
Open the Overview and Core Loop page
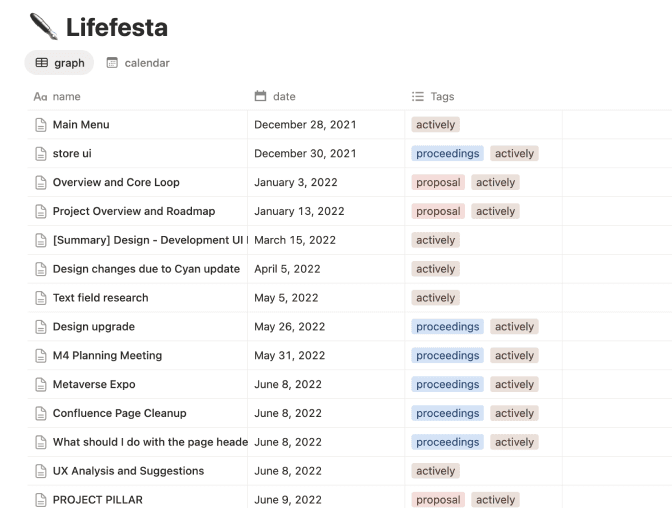pos(116,183)
